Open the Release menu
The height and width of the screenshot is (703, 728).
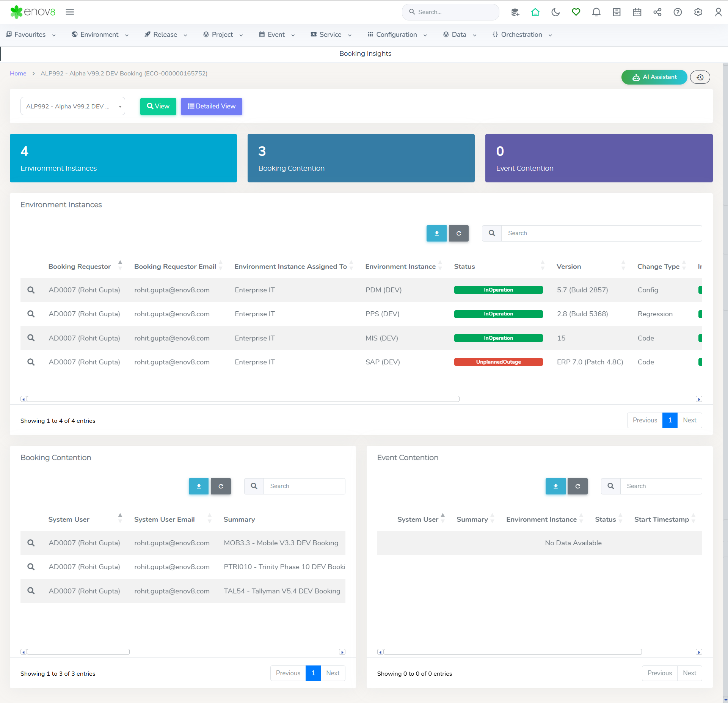tap(165, 35)
